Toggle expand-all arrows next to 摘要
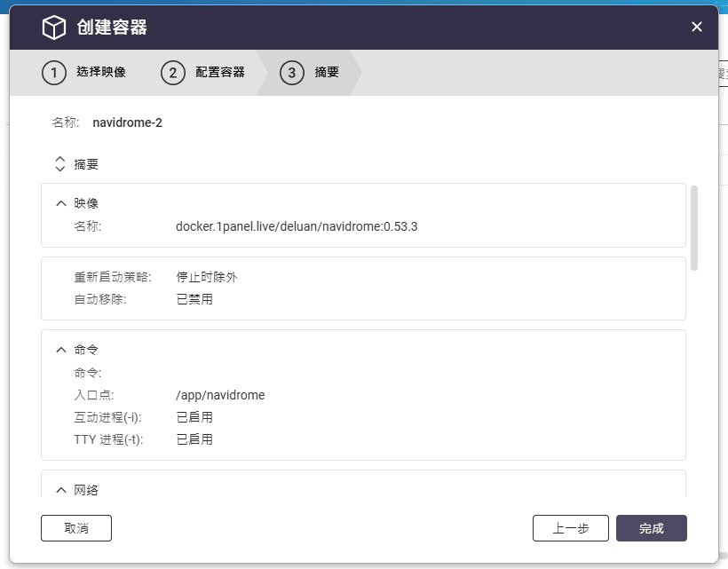 (59, 164)
